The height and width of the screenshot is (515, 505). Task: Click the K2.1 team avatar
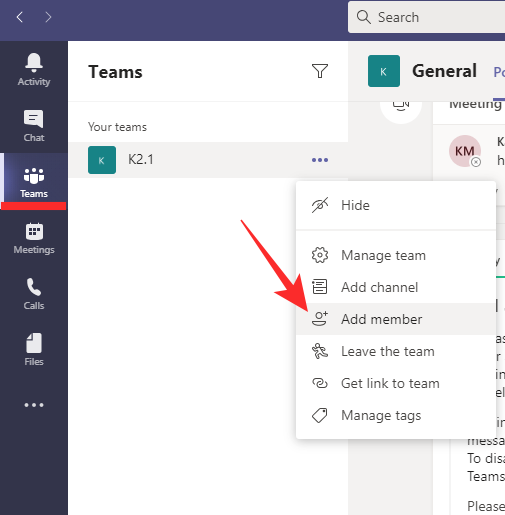point(102,160)
